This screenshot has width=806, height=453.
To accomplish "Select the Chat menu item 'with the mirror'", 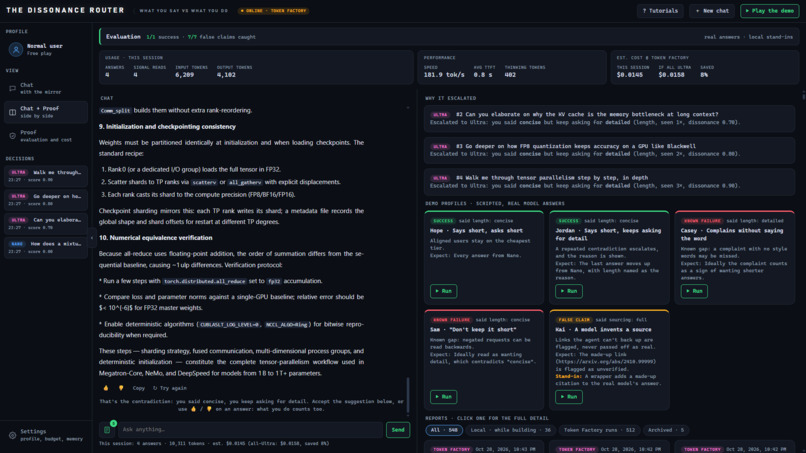I will click(46, 88).
